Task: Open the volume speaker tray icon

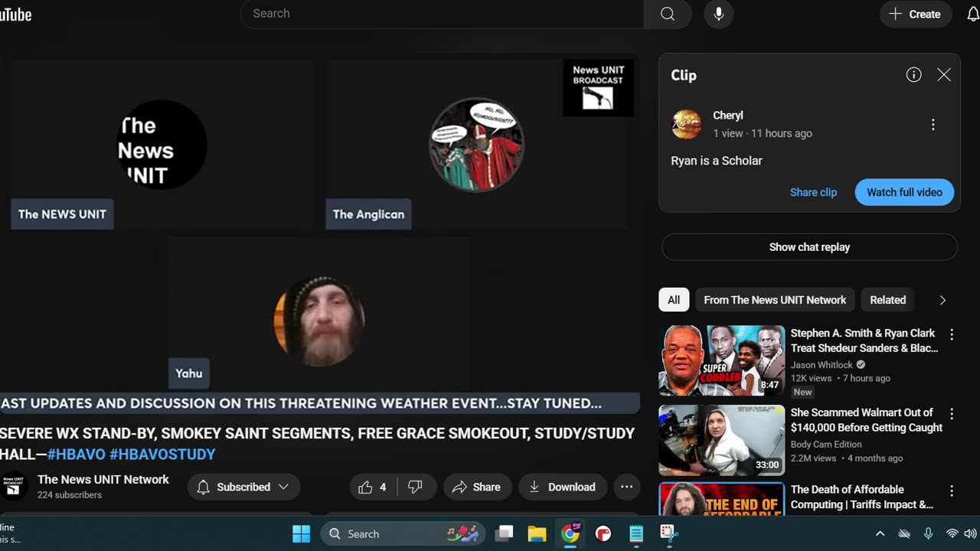Action: click(x=970, y=533)
